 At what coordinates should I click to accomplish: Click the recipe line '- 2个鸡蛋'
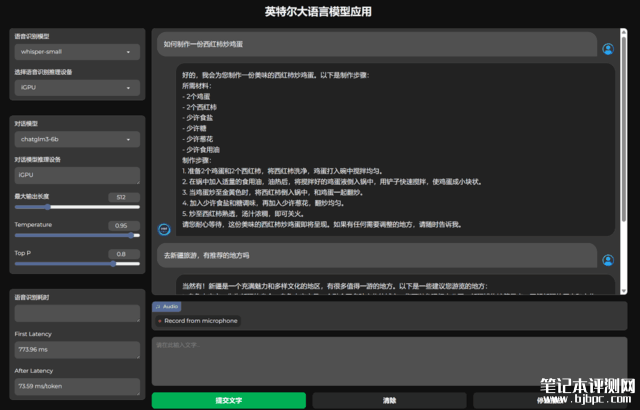click(x=196, y=97)
